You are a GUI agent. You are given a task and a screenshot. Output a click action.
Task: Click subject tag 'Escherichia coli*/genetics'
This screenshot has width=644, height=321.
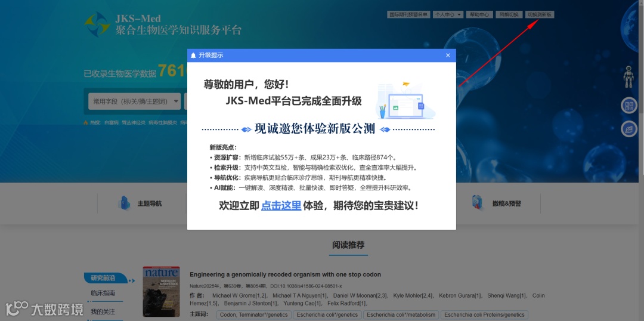[x=327, y=315]
